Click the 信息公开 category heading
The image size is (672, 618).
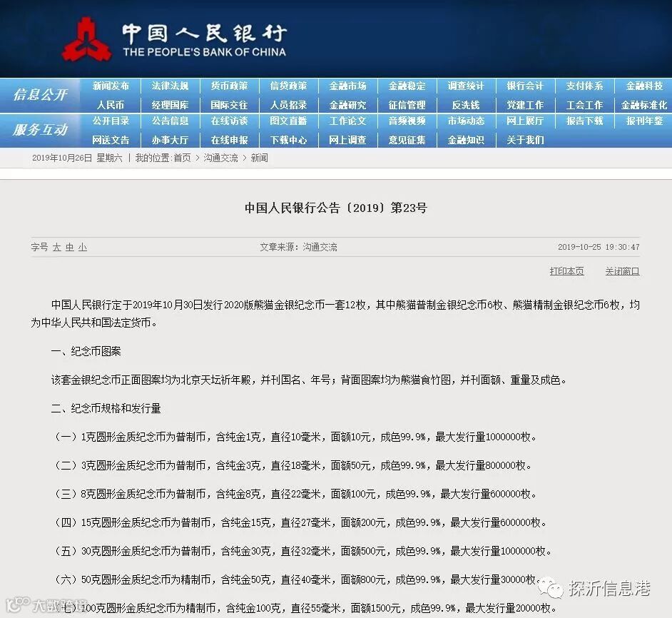pos(40,94)
